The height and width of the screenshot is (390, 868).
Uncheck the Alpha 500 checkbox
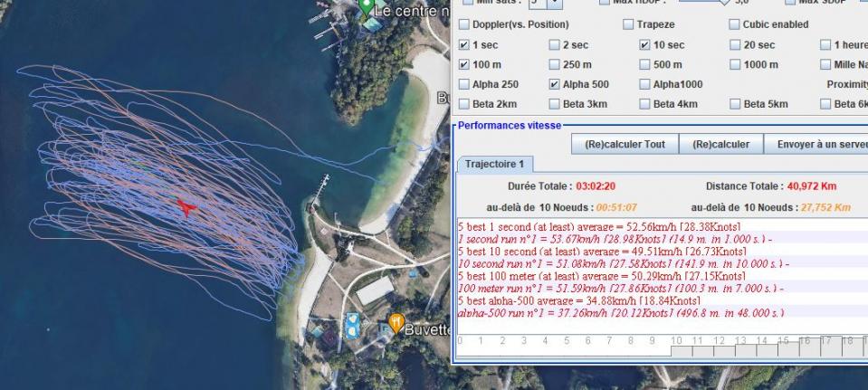pyautogui.click(x=554, y=85)
